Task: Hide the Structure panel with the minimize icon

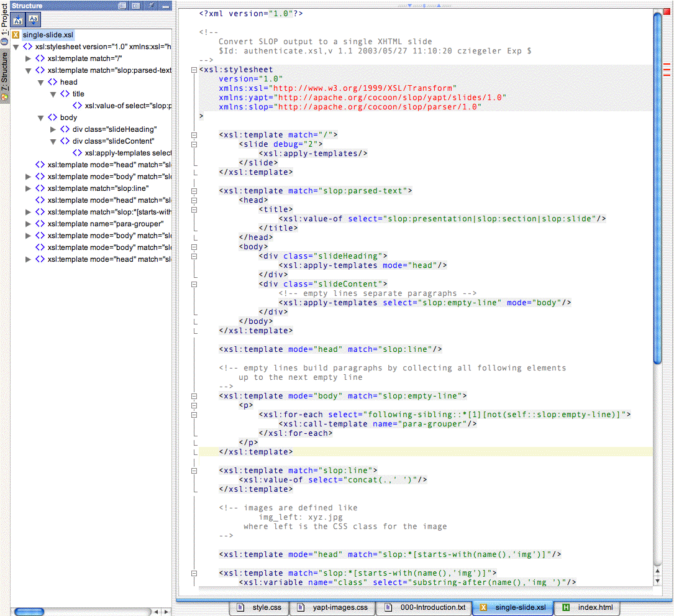Action: point(165,6)
